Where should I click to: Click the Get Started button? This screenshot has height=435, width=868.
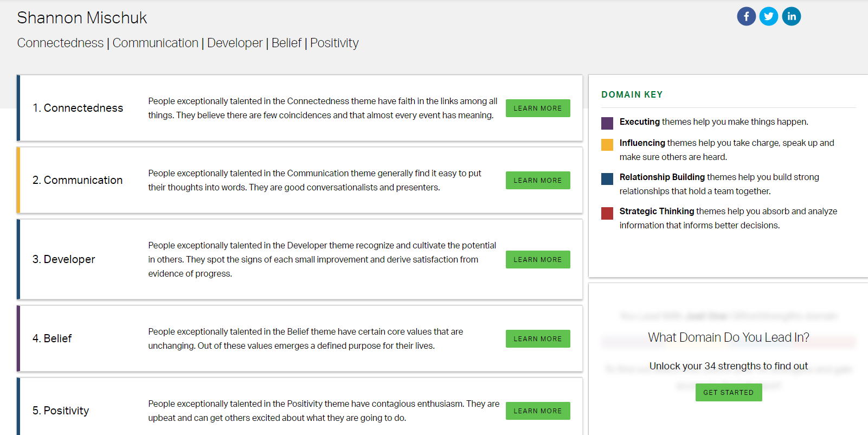[728, 393]
